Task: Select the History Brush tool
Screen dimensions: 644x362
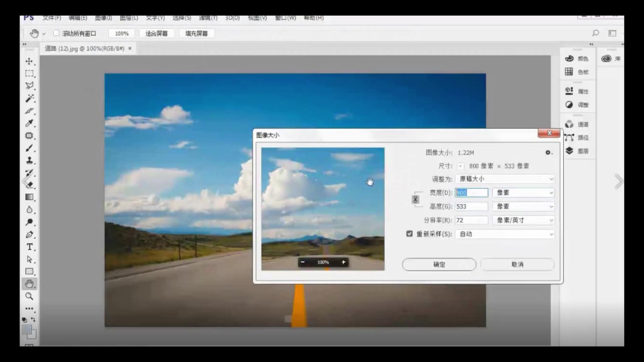Action: tap(30, 173)
